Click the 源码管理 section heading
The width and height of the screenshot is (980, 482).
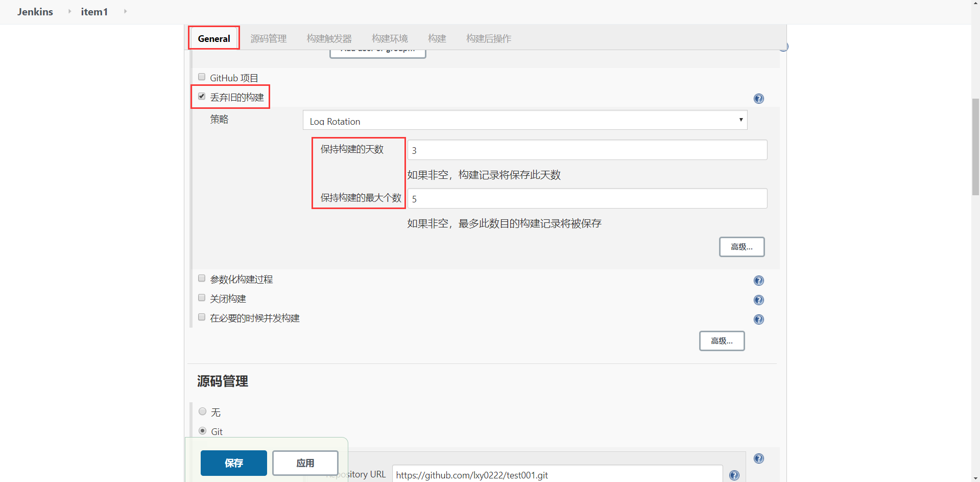pyautogui.click(x=223, y=381)
